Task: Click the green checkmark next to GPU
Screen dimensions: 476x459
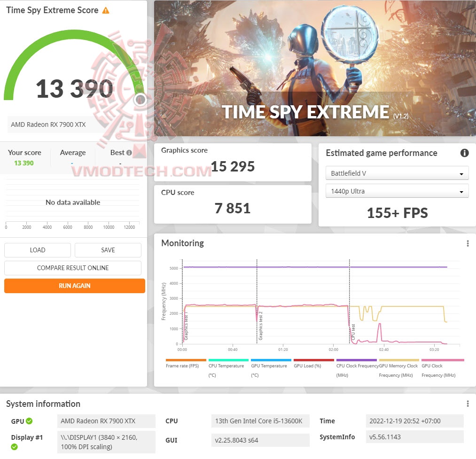Action: [30, 421]
